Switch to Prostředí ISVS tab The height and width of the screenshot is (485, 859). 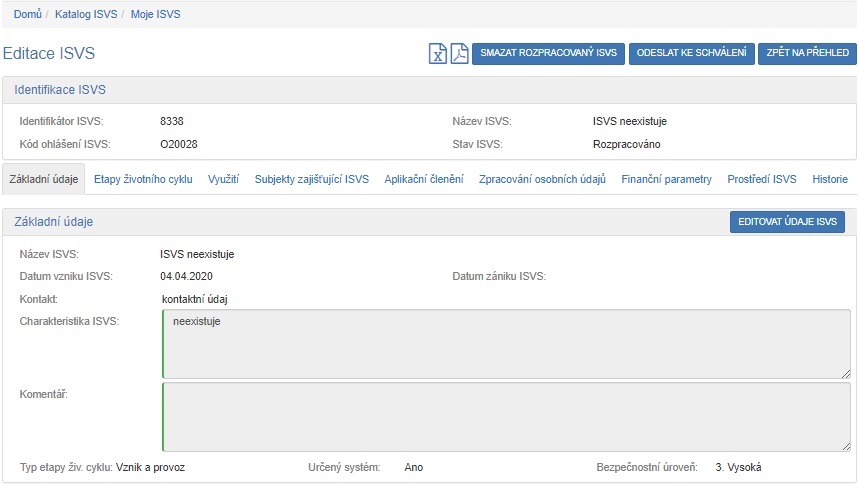761,180
